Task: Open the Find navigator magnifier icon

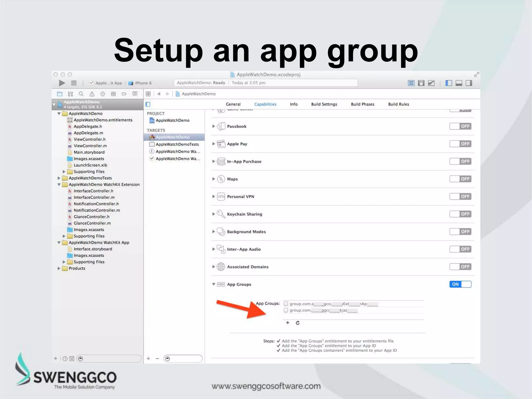Action: (x=81, y=94)
